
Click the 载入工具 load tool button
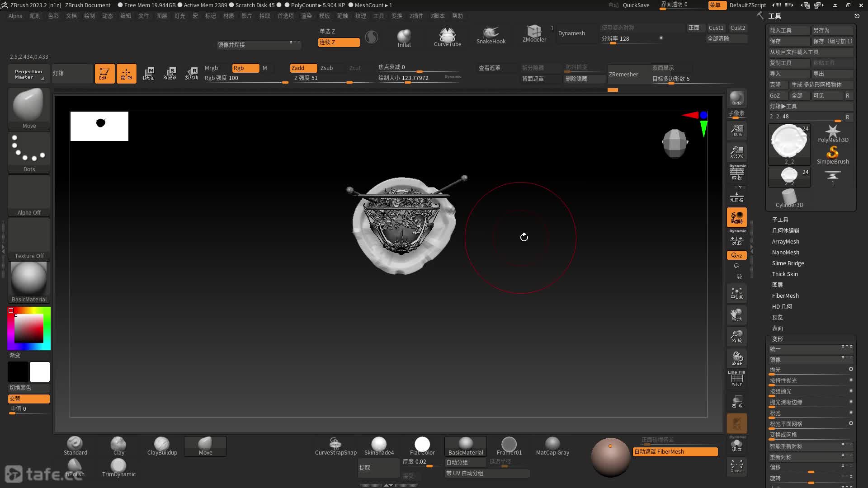coord(789,30)
